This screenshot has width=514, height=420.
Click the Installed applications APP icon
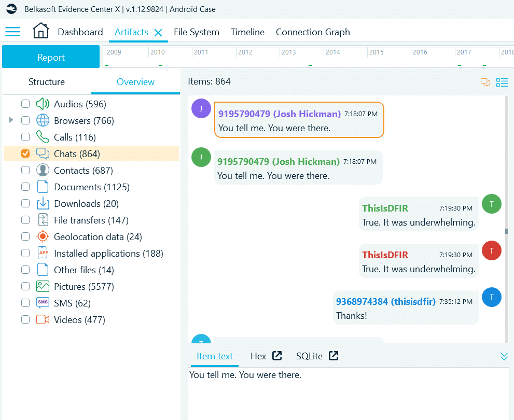[43, 254]
